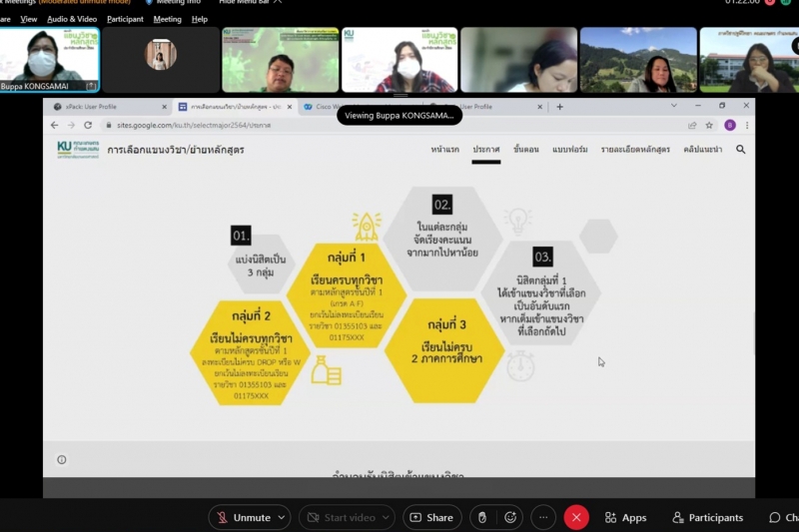Click the page info icon at bottom left
799x532 pixels.
[62, 460]
